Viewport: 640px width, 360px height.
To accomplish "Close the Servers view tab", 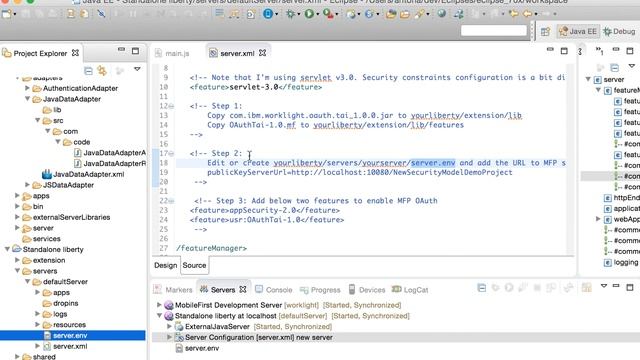I will 243,289.
